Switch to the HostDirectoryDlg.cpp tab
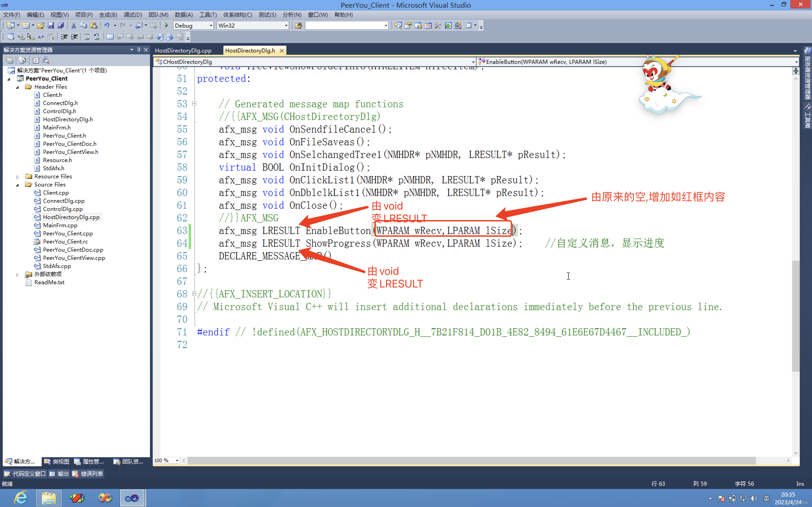Image resolution: width=812 pixels, height=507 pixels. [183, 50]
